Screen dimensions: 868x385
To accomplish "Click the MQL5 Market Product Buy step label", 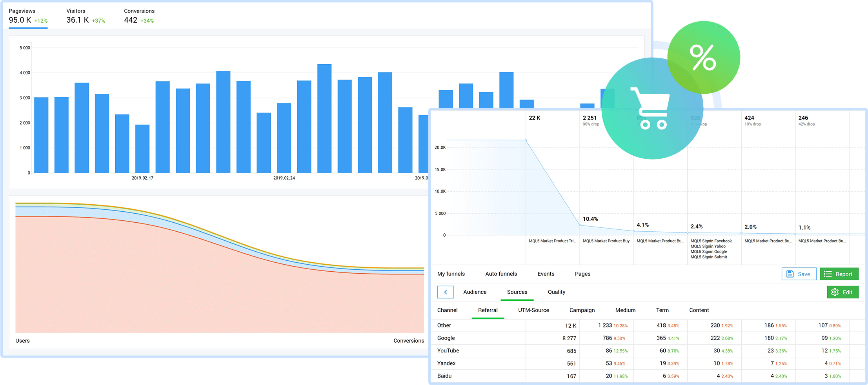I will point(606,241).
